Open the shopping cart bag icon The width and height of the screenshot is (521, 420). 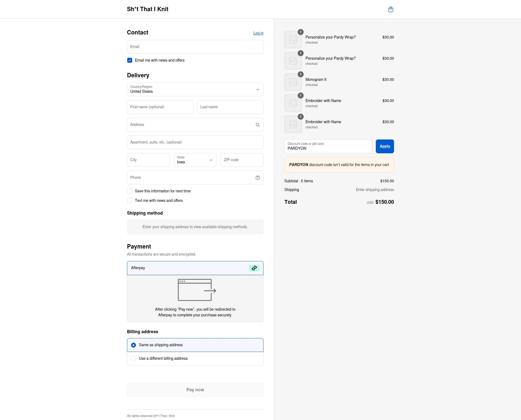click(391, 9)
